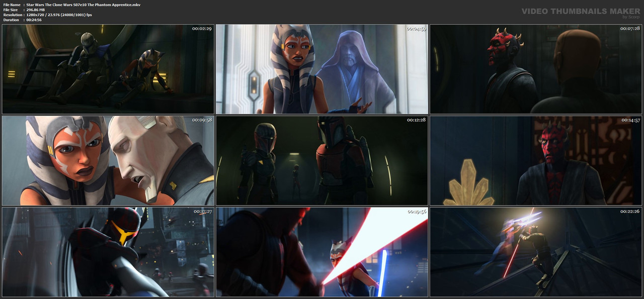Click the 'Duration' label

(11, 20)
